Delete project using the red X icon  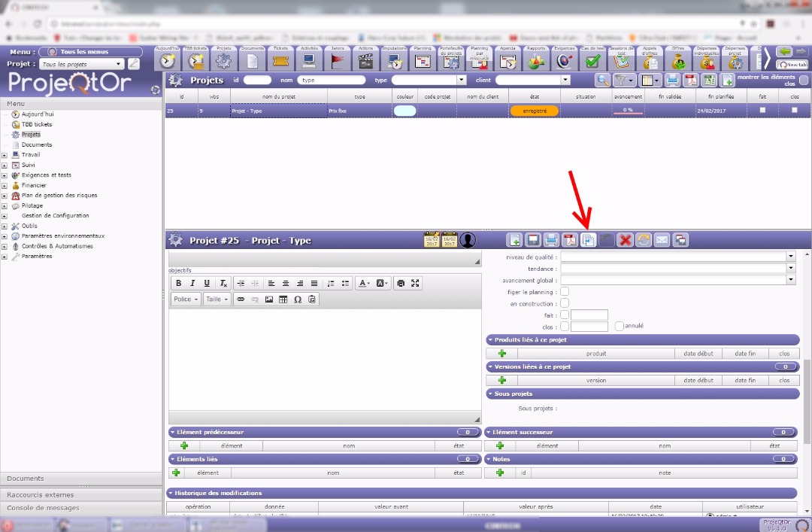coord(625,240)
